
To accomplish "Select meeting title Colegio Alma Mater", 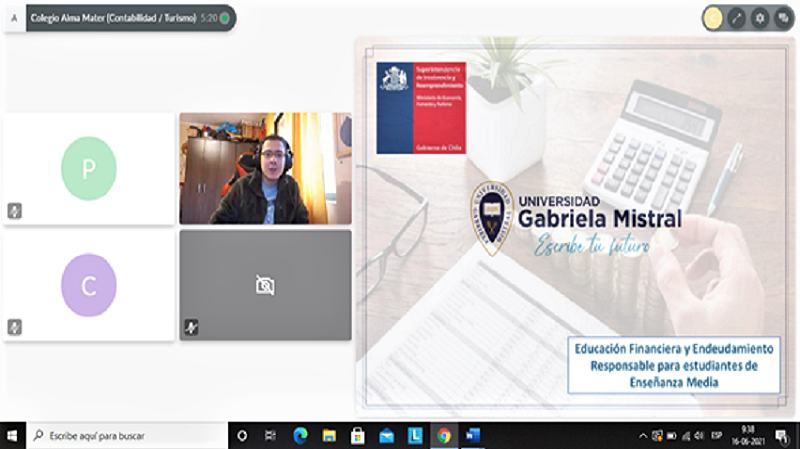I will click(x=113, y=18).
